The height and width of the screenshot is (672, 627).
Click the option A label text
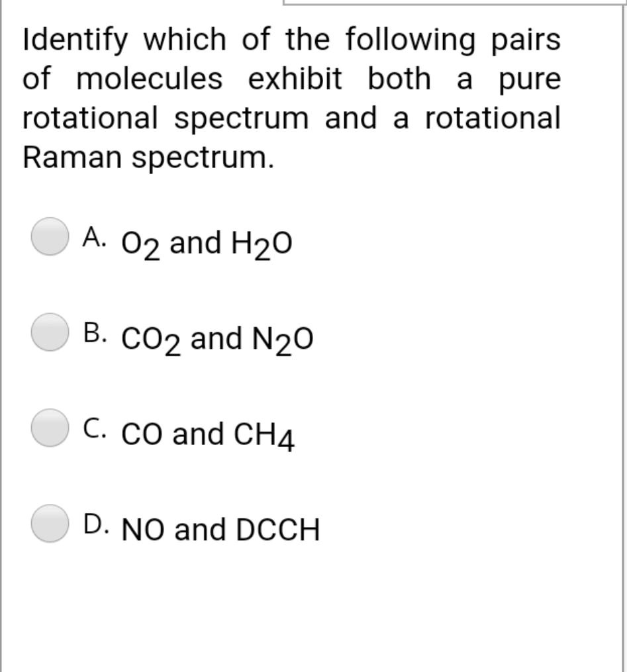pos(97,235)
